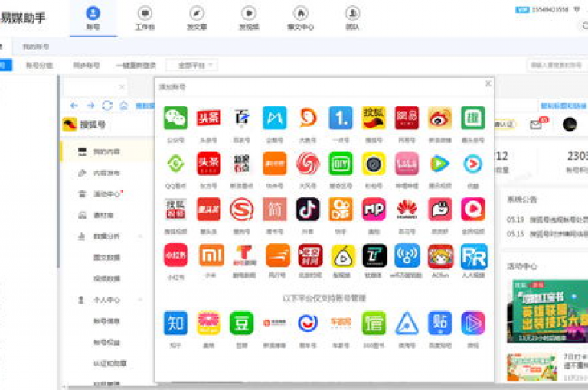The width and height of the screenshot is (588, 390).
Task: Go to the 发视频 navigation tab
Action: (x=249, y=18)
